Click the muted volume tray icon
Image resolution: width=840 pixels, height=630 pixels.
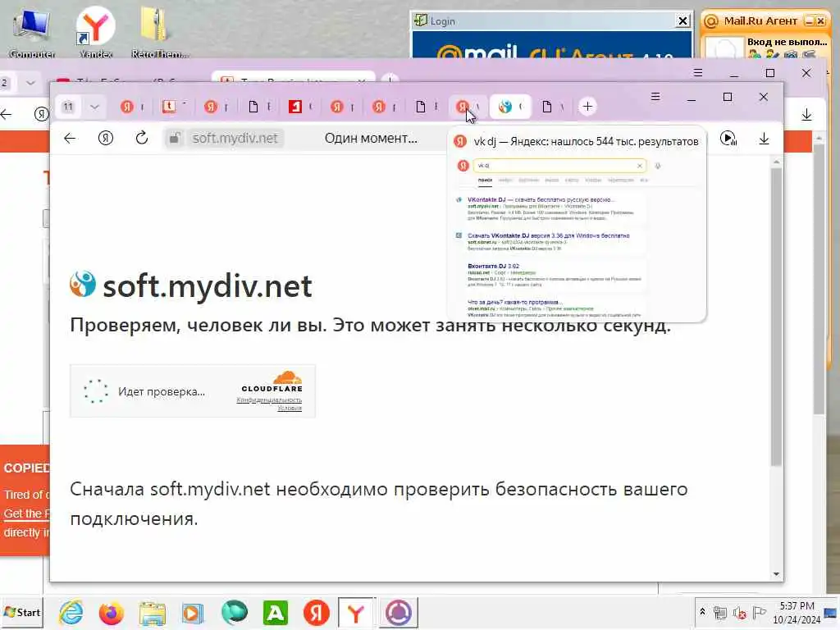(x=739, y=612)
